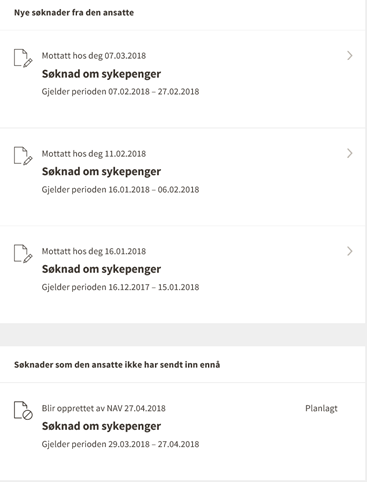Screen dimensions: 367x482
Task: Click document icon for application received 16.01.2018
Action: pyautogui.click(x=23, y=253)
